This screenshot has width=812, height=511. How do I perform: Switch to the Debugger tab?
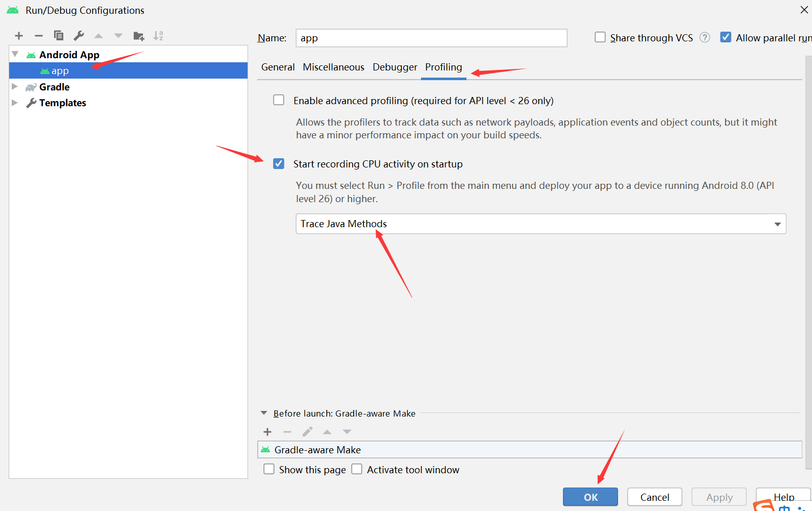pos(395,67)
